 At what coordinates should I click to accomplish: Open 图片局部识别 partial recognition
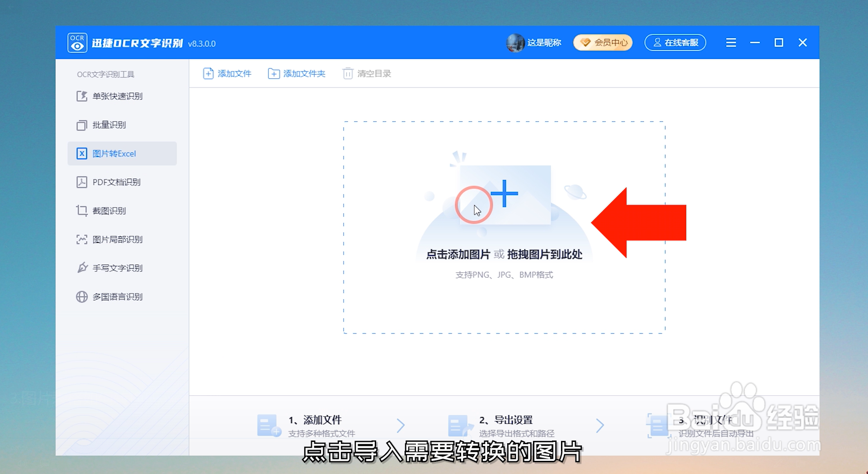click(122, 239)
